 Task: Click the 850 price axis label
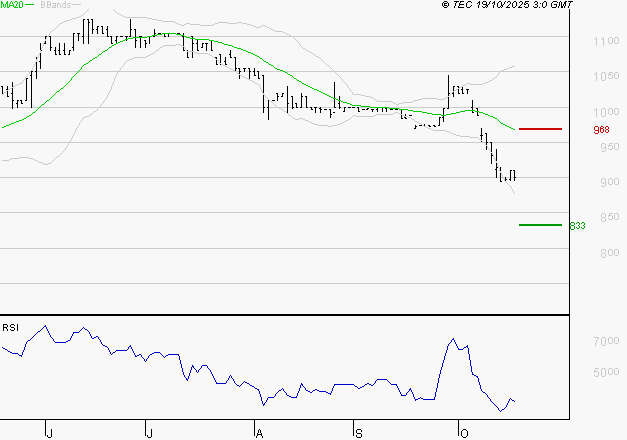click(610, 217)
